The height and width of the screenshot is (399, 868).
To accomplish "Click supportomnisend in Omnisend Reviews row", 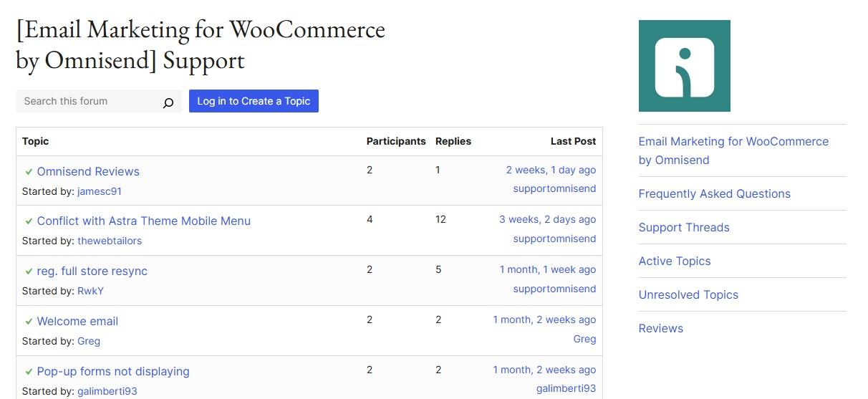I will tap(554, 188).
